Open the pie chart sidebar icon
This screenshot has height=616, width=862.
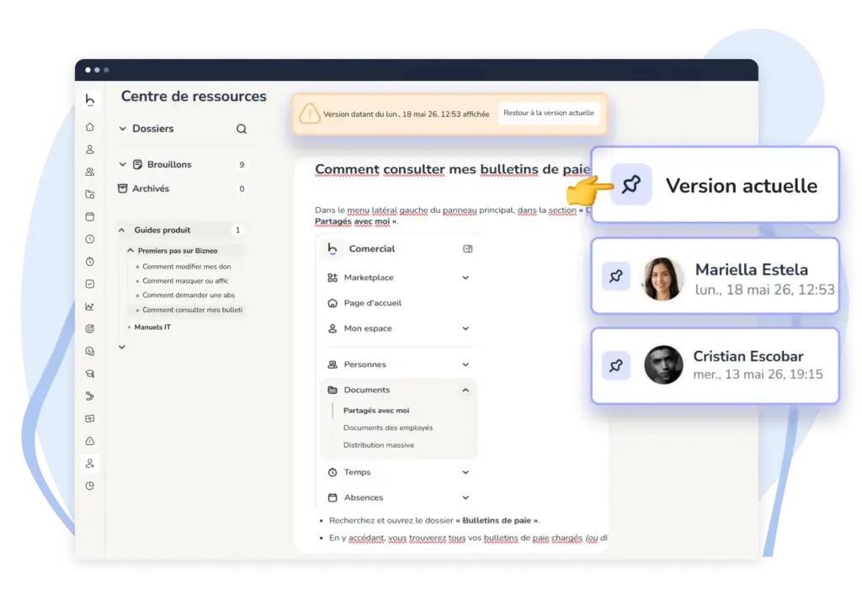[89, 486]
